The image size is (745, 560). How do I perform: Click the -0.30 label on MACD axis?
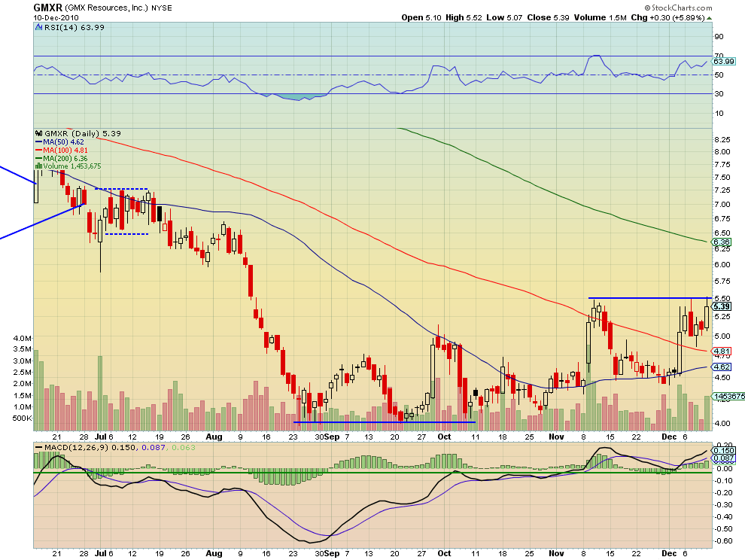(722, 505)
